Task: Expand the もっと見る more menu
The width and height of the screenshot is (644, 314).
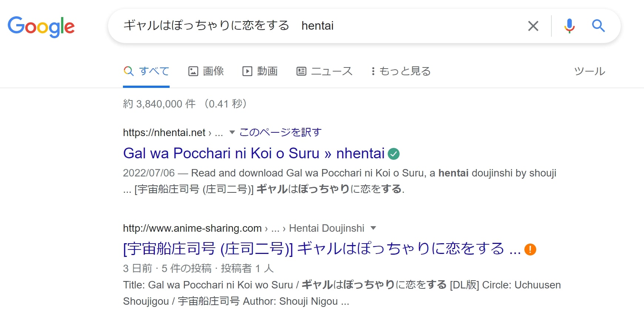Action: pos(401,71)
